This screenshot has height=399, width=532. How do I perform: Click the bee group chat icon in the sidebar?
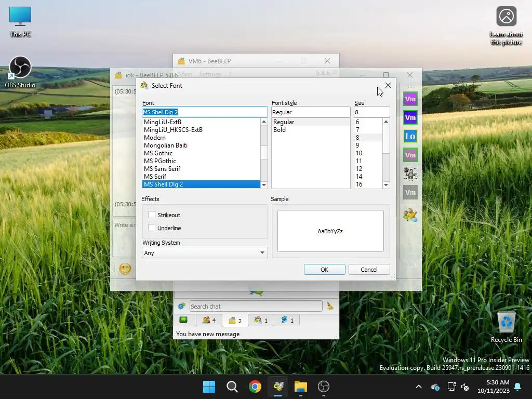pos(410,174)
